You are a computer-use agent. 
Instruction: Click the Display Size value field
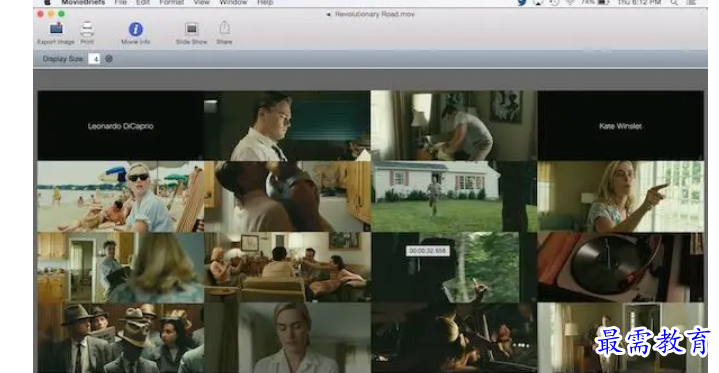(x=94, y=59)
